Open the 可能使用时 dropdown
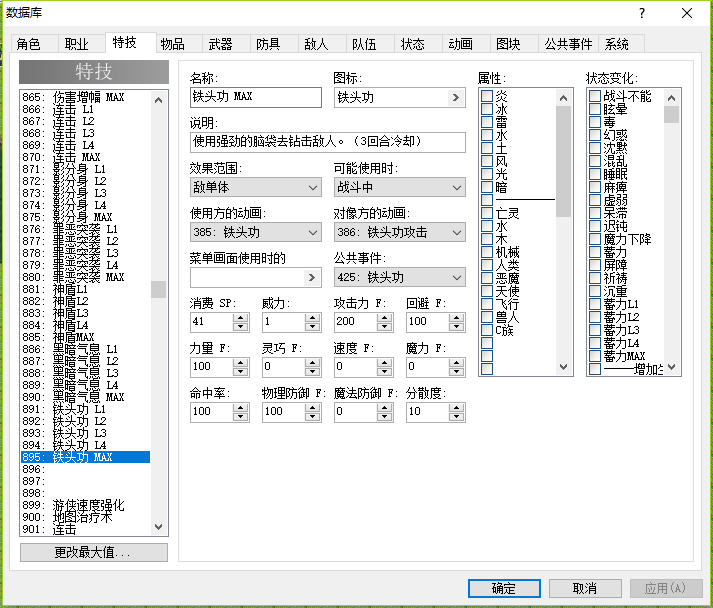The height and width of the screenshot is (608, 713). [x=400, y=187]
